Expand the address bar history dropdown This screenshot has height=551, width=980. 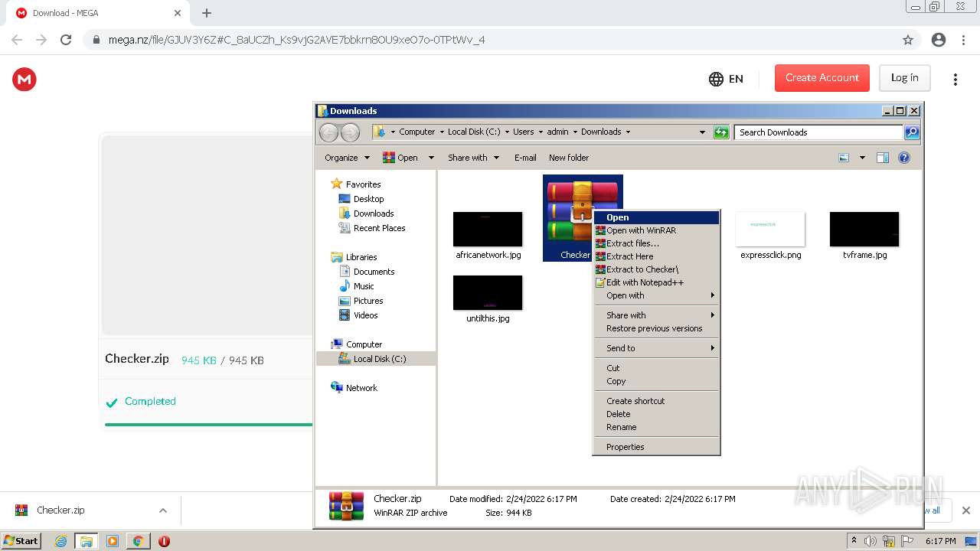point(702,132)
